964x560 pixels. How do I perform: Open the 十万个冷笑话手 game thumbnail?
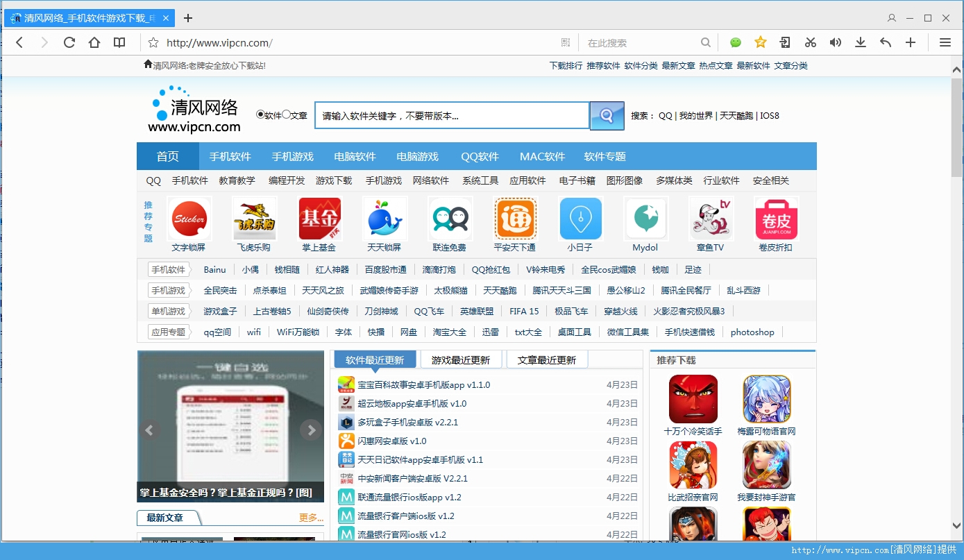coord(693,399)
